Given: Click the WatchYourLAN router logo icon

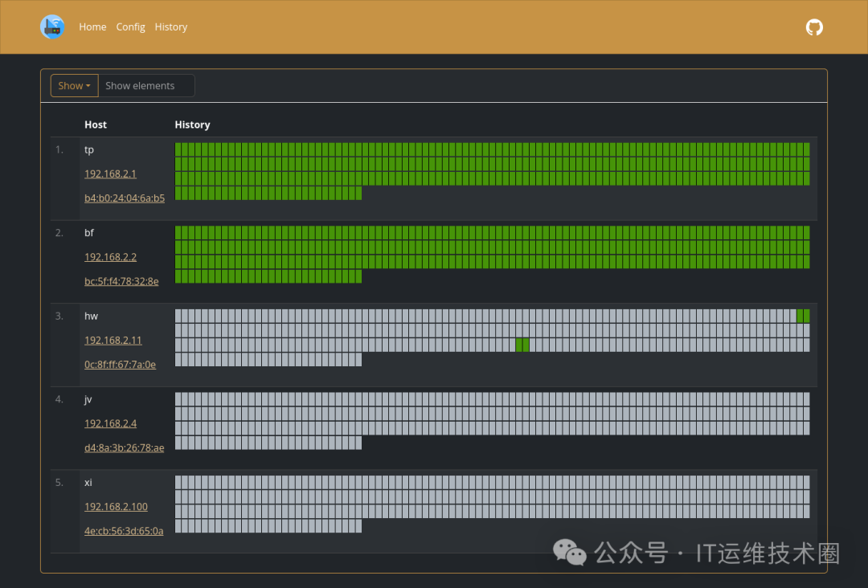Looking at the screenshot, I should (52, 27).
